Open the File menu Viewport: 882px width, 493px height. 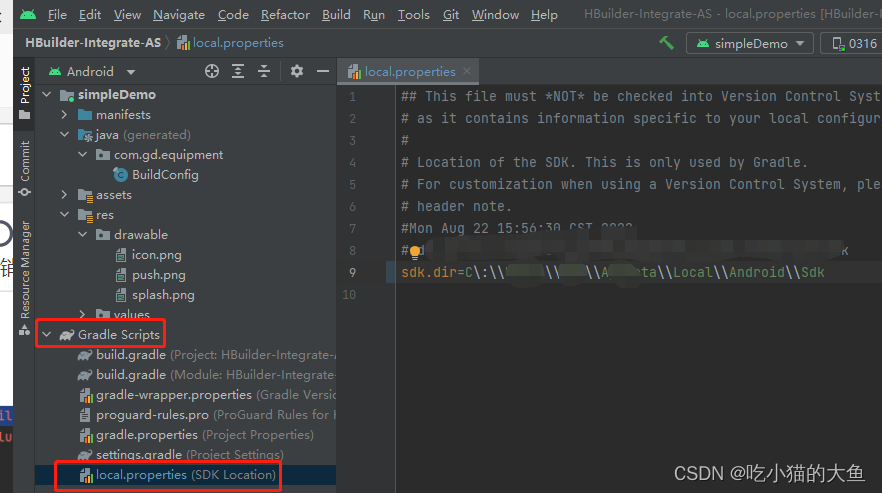57,15
